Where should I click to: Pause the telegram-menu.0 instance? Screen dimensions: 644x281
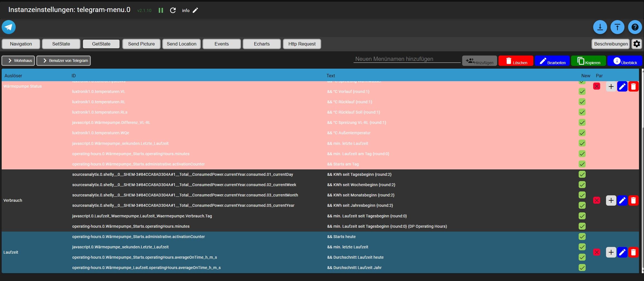(x=161, y=10)
